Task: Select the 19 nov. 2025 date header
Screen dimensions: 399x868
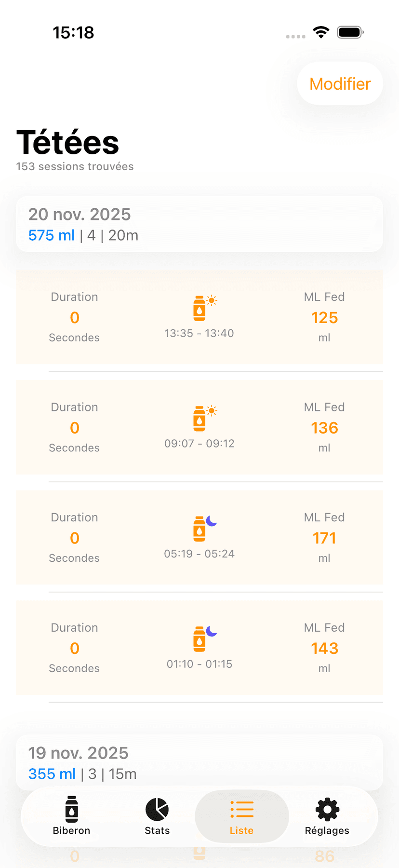Action: tap(78, 753)
